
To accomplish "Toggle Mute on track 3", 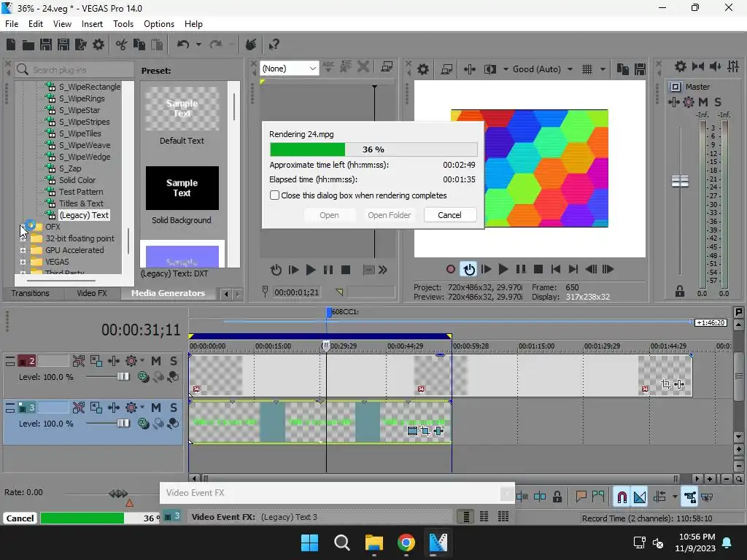I will tap(156, 408).
